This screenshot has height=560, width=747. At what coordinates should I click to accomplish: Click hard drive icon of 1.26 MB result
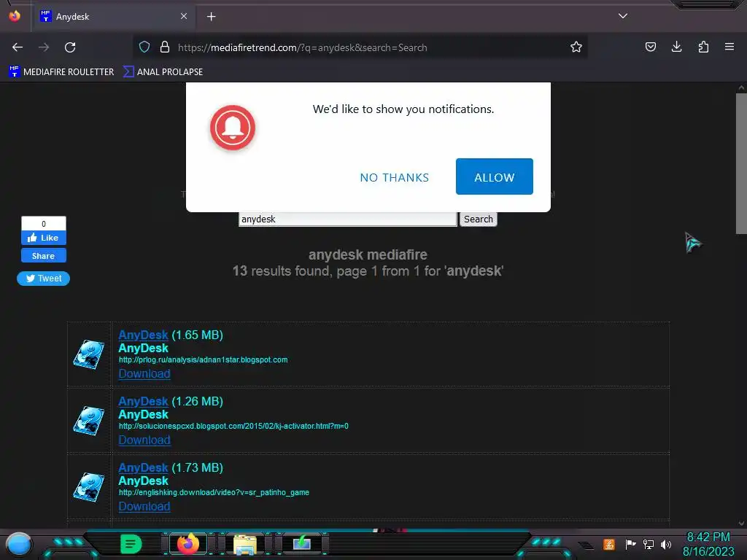pos(88,421)
